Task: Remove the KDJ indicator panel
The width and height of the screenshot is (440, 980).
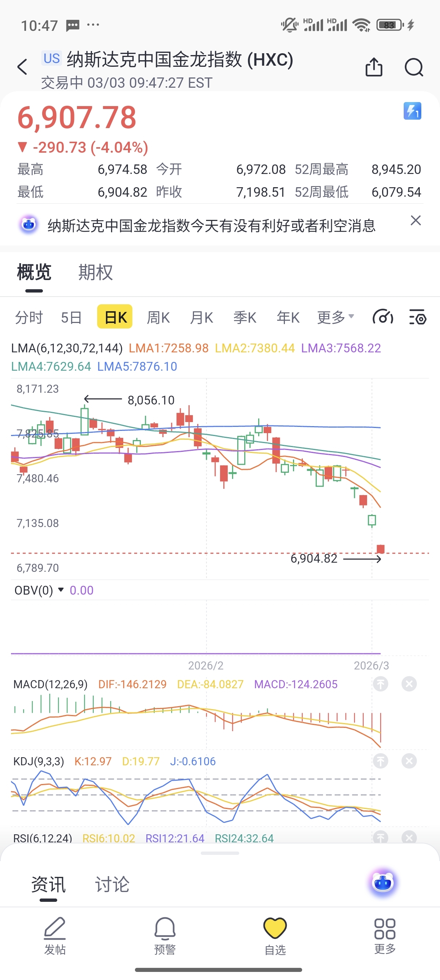Action: point(409,761)
